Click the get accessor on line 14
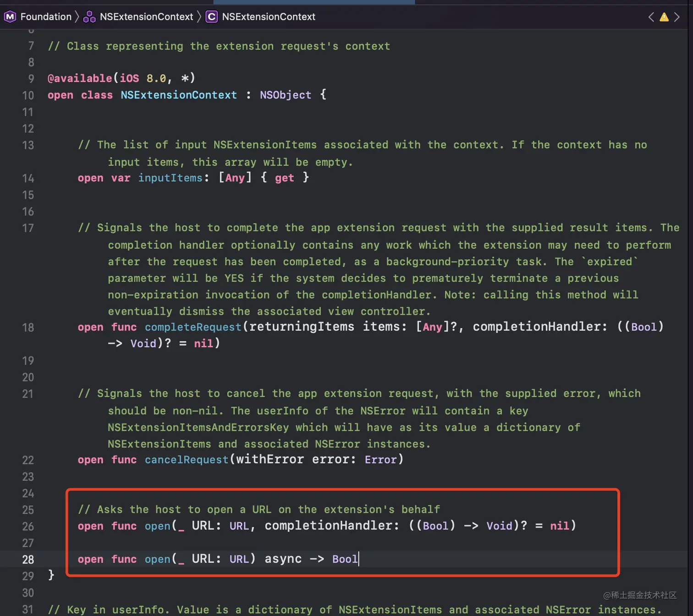Viewport: 693px width, 616px height. [284, 178]
